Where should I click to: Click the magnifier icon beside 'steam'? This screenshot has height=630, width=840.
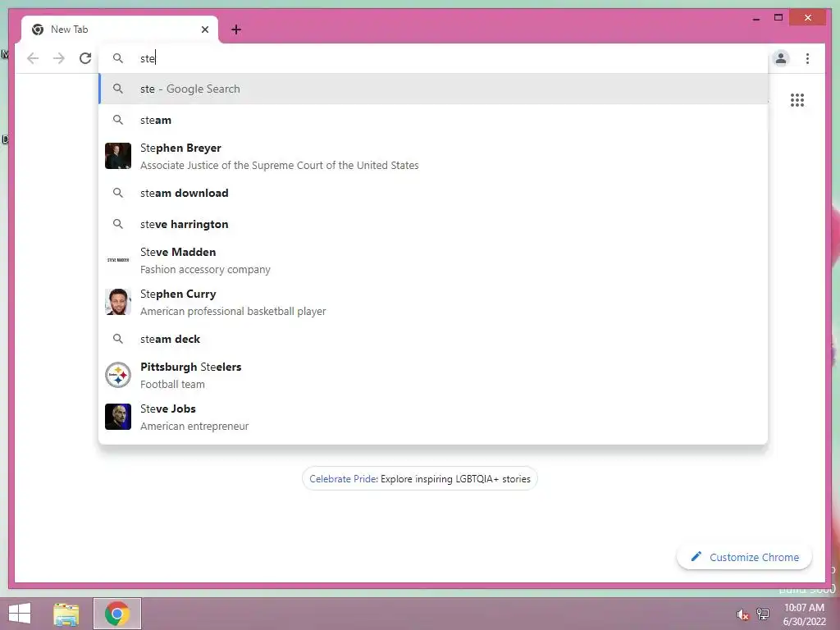[x=118, y=120]
